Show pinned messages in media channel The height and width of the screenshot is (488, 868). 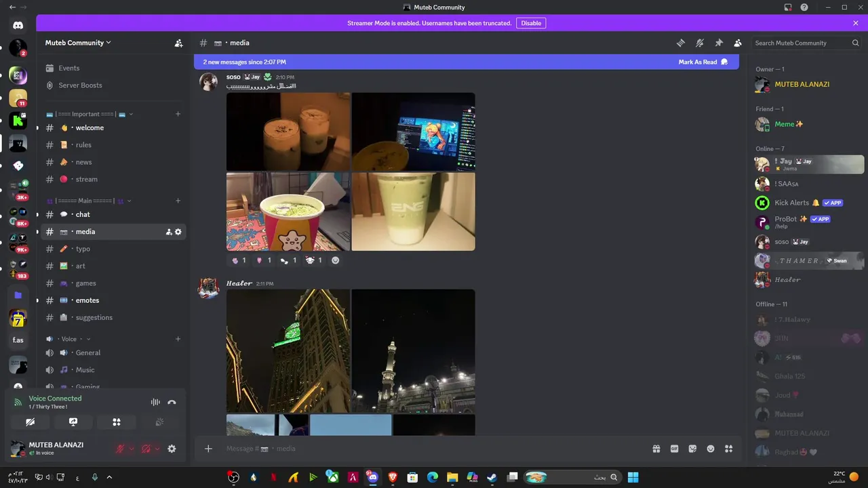[x=719, y=43]
